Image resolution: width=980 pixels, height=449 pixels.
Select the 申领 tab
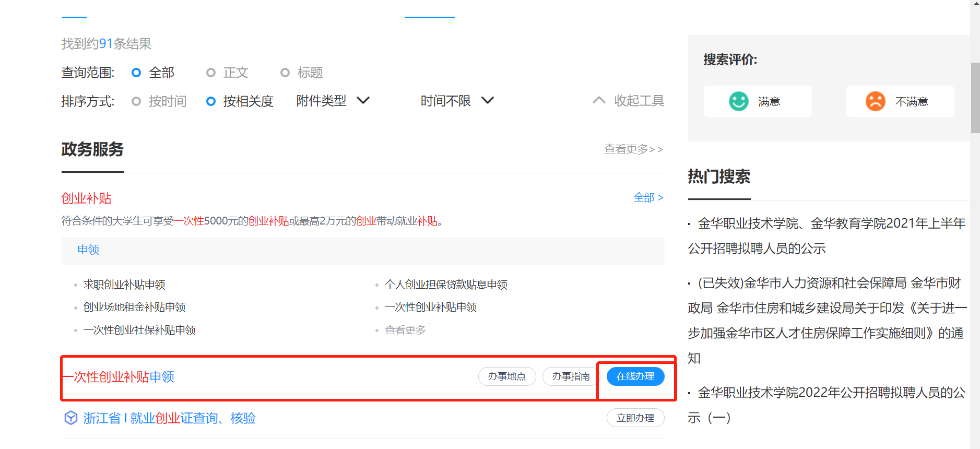click(88, 250)
